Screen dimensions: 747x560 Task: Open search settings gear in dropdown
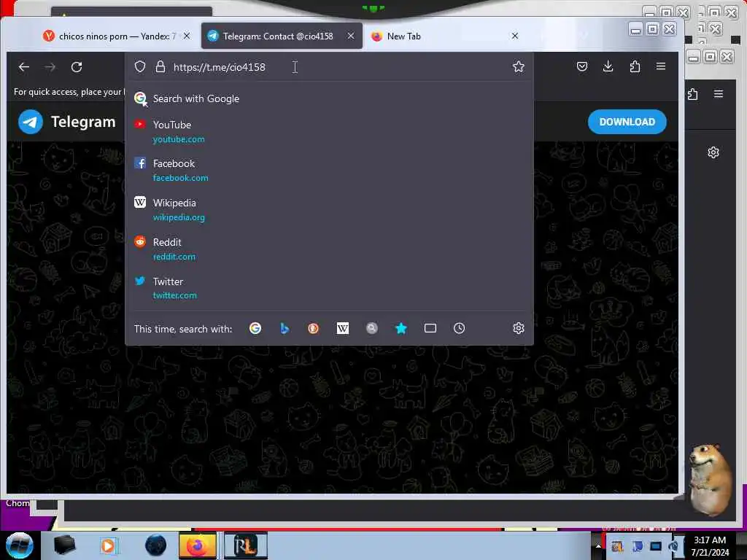[x=519, y=328]
